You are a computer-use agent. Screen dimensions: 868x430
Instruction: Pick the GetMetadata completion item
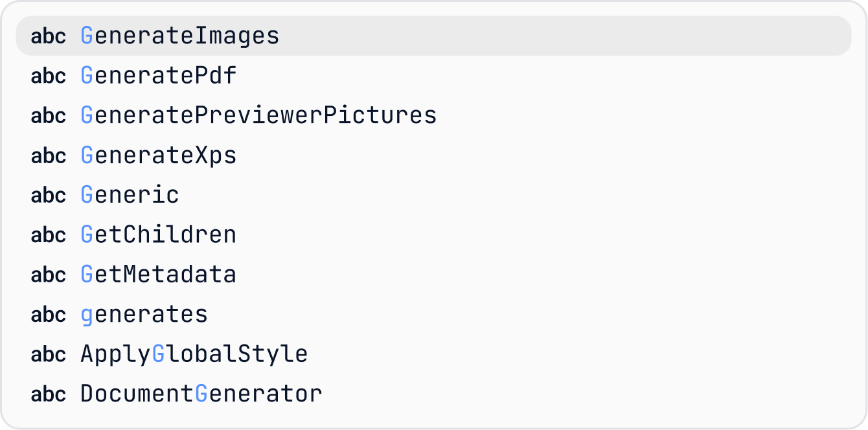click(433, 275)
